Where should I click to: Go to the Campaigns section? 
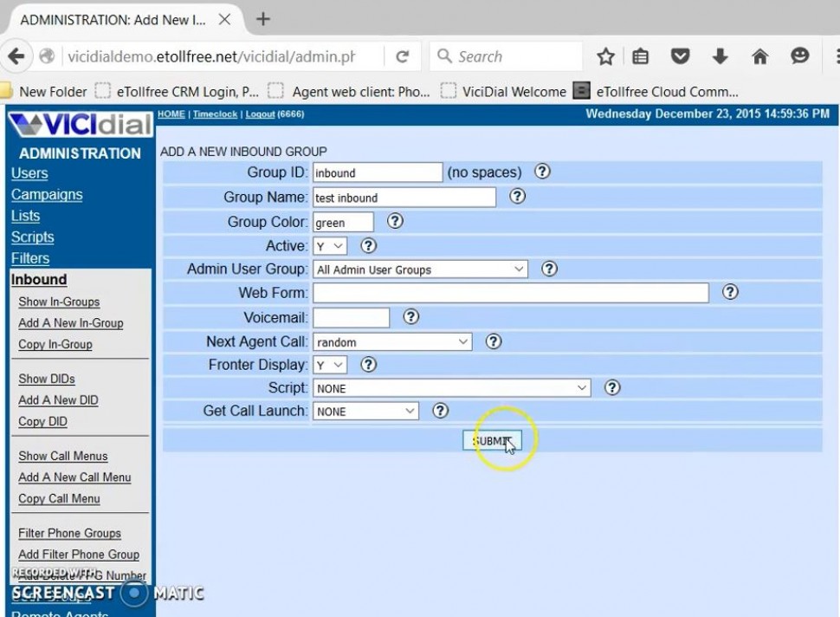click(47, 195)
